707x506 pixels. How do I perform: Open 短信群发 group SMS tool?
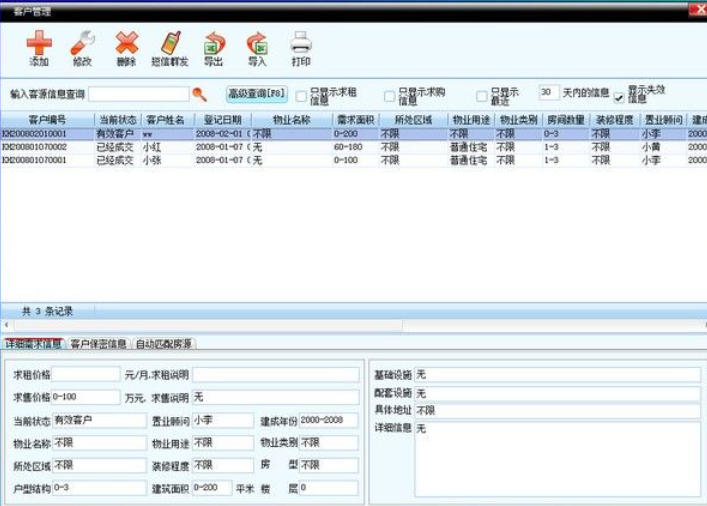[x=170, y=45]
